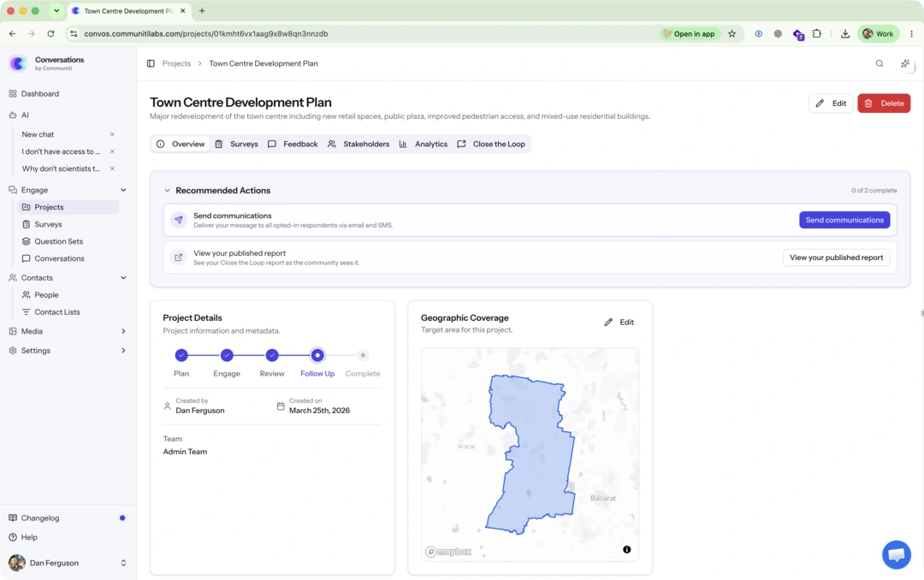924x580 pixels.
Task: Select the Review stage step
Action: point(272,355)
